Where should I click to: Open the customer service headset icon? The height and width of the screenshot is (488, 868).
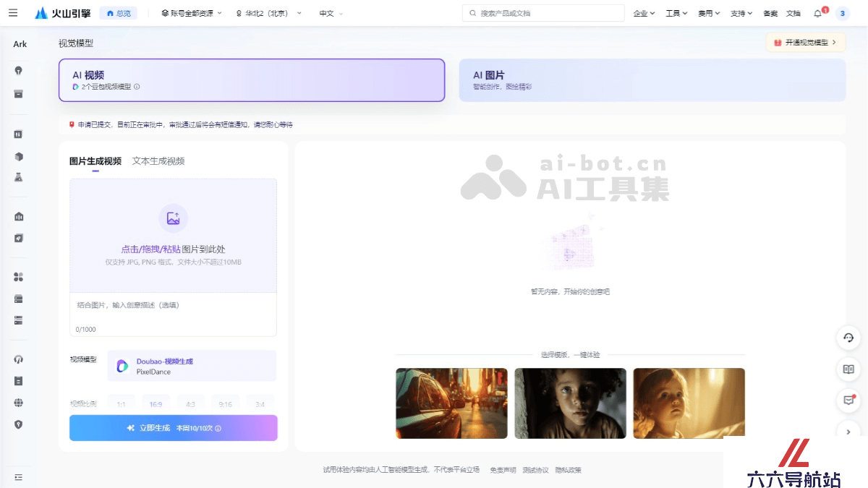click(x=849, y=338)
